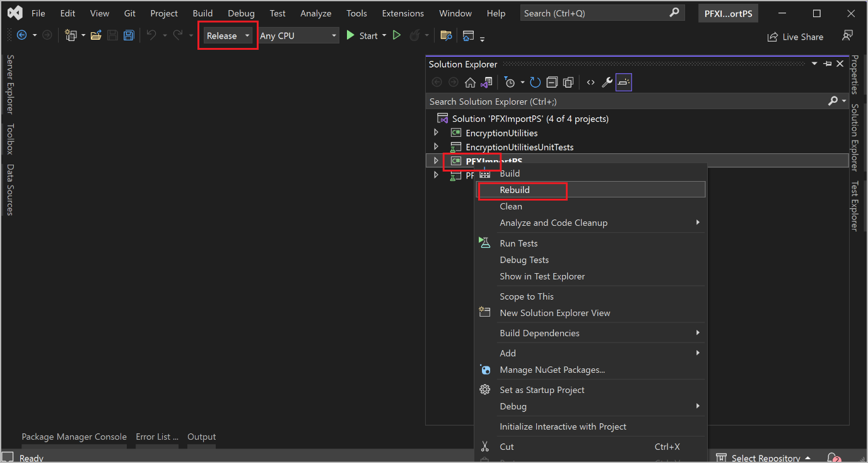Open the Release configuration dropdown
The width and height of the screenshot is (868, 463).
coord(247,35)
